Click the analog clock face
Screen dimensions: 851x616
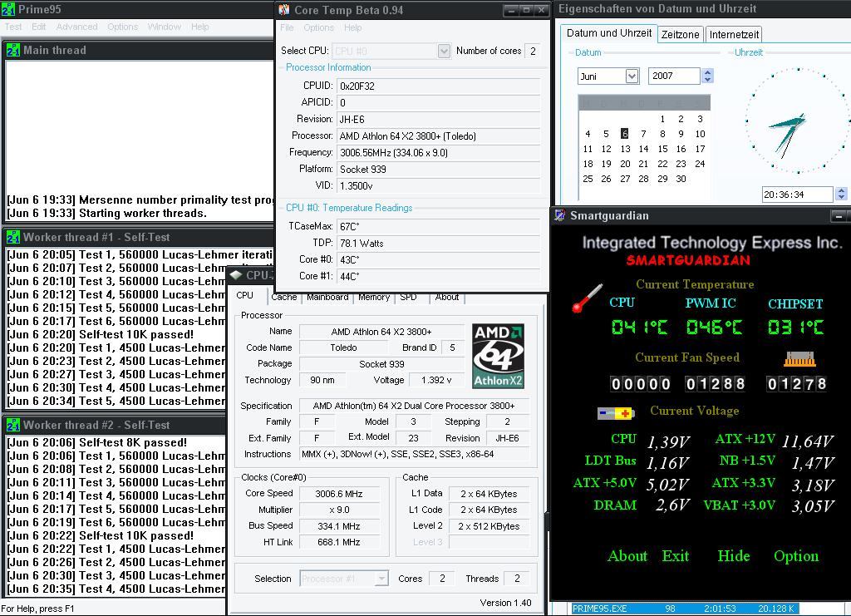798,121
